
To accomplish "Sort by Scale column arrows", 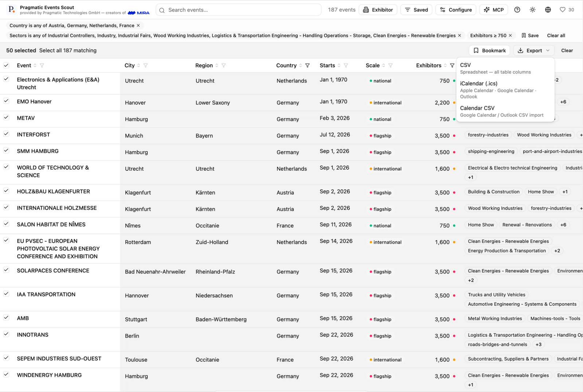I will tap(384, 66).
